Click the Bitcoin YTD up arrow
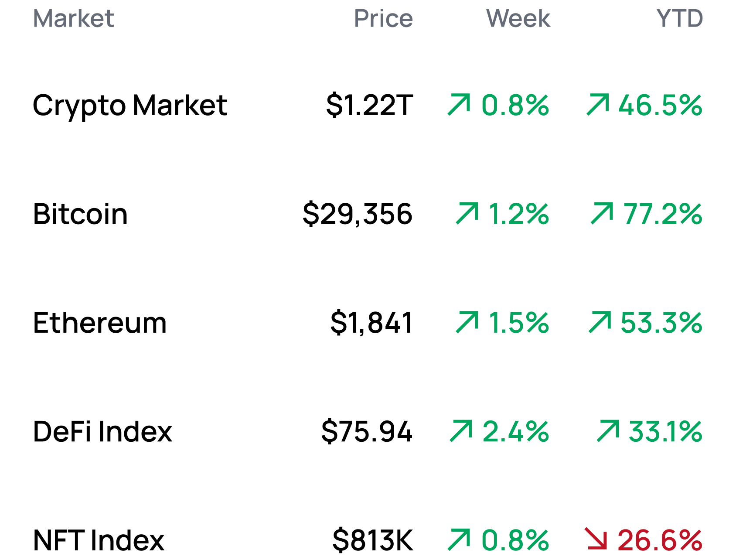This screenshot has width=736, height=560. pos(602,214)
